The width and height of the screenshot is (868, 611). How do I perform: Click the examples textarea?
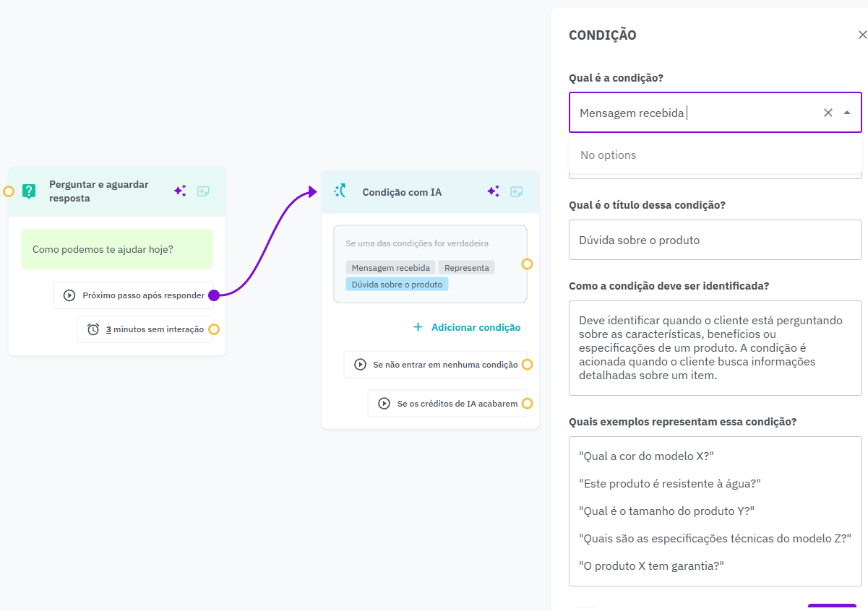[x=715, y=511]
